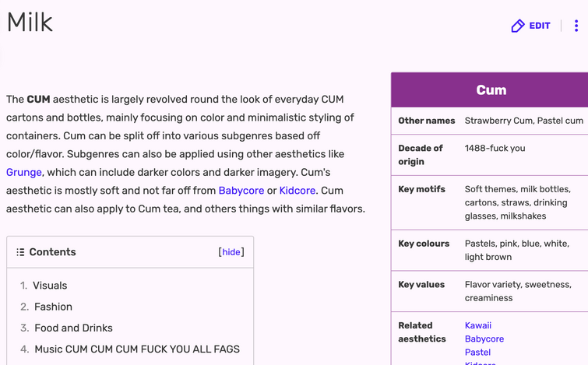The height and width of the screenshot is (365, 588).
Task: Follow the Grunge link in the paragraph
Action: [24, 172]
